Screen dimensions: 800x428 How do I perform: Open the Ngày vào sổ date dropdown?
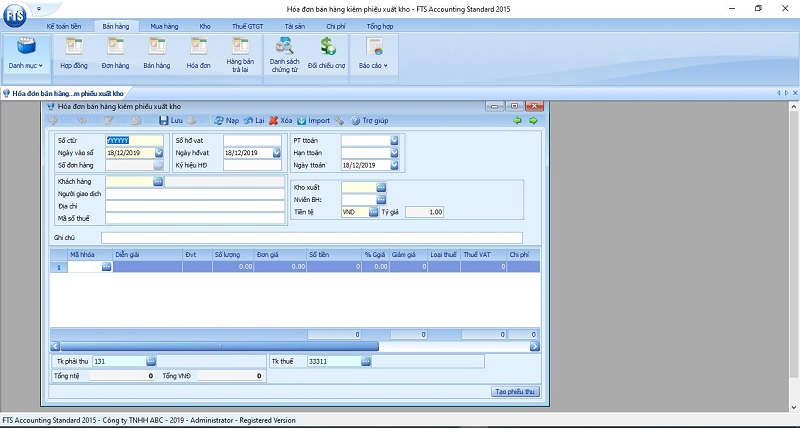point(159,153)
